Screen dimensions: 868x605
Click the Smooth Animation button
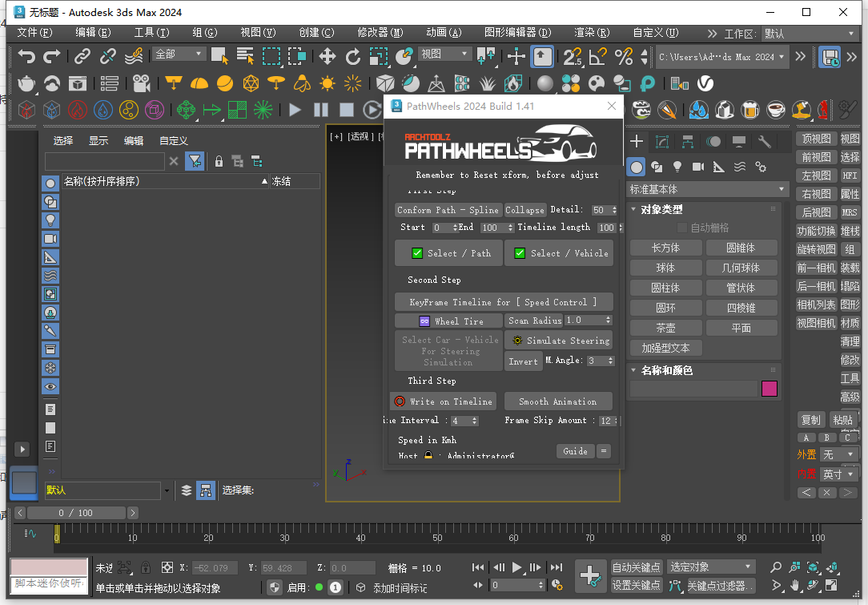[558, 401]
